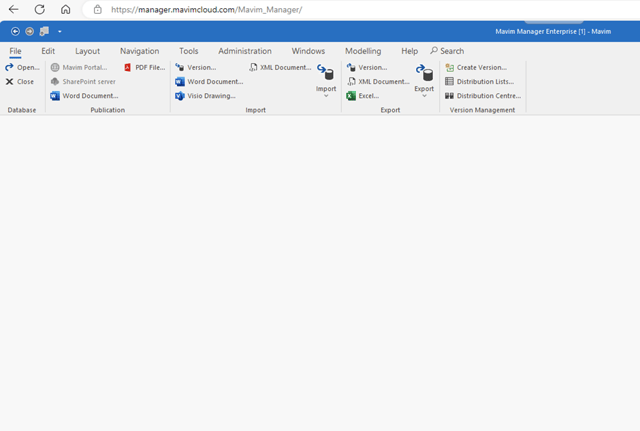Click the Visio Drawing... label

(x=211, y=96)
